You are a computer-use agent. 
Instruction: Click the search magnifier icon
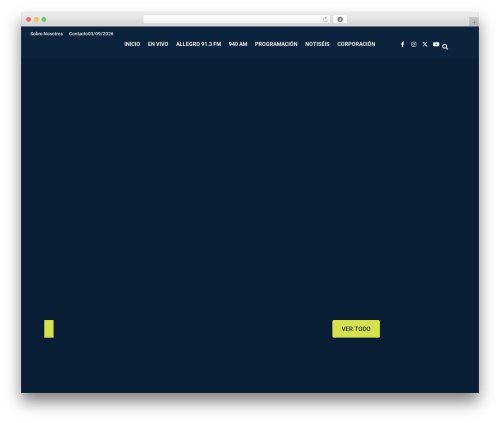coord(445,47)
